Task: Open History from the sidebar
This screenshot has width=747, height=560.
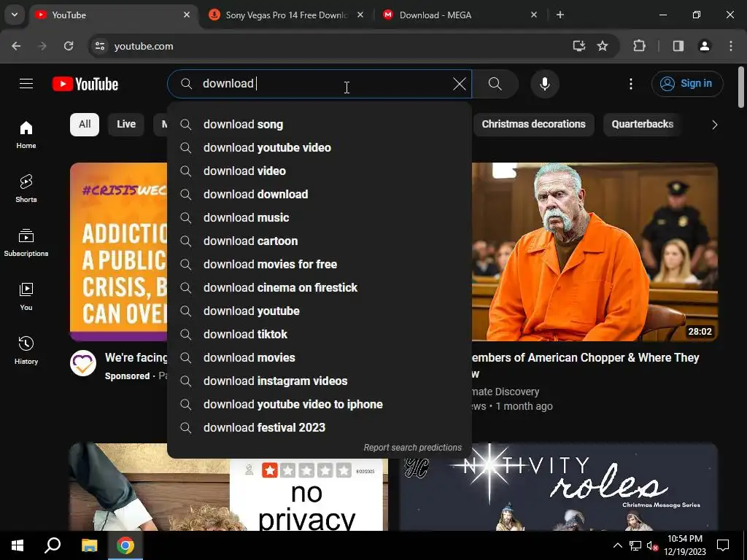Action: (x=26, y=350)
